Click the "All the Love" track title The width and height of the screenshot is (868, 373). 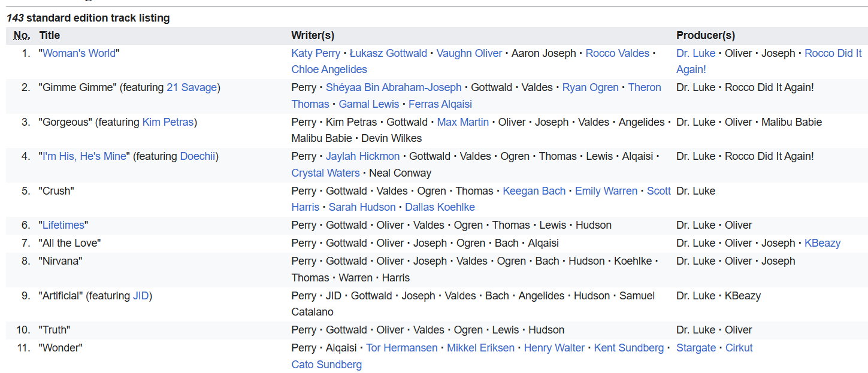(x=69, y=243)
